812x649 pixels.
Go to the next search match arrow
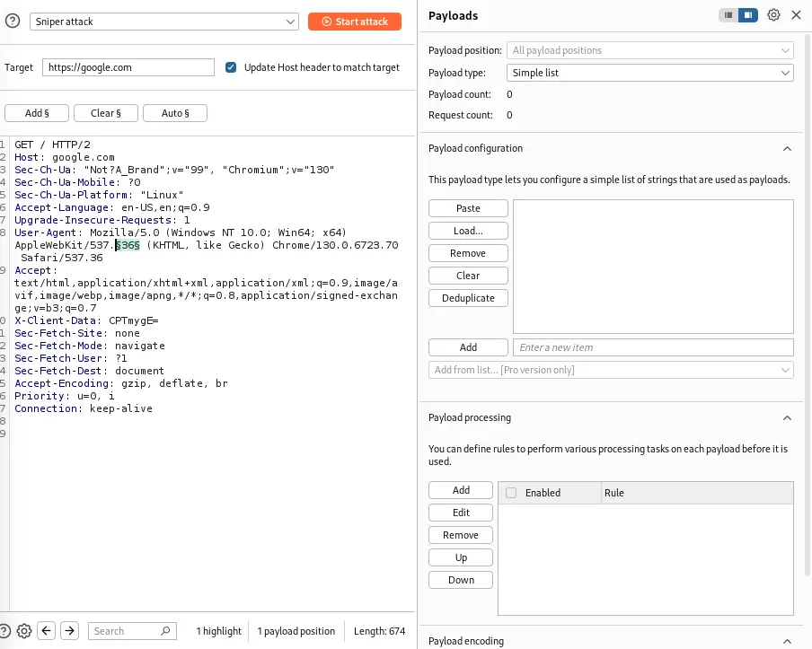tap(69, 631)
